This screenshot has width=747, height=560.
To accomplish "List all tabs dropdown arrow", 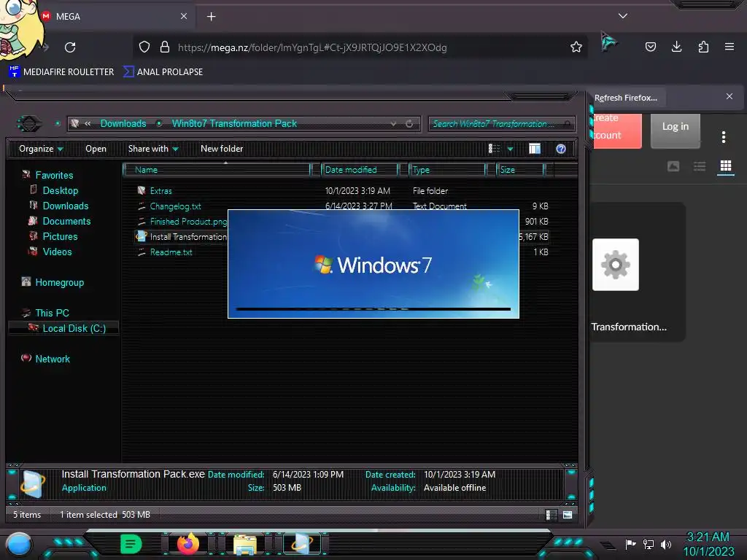I will 623,16.
